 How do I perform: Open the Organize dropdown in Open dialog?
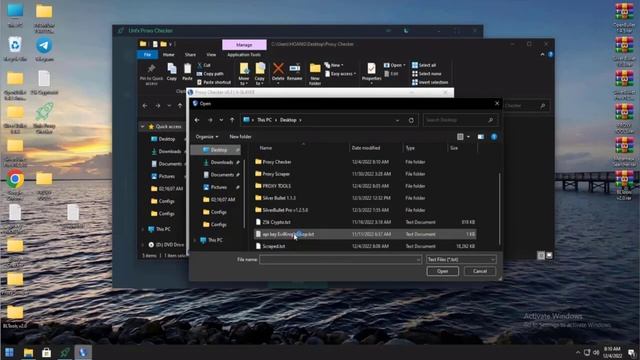207,137
